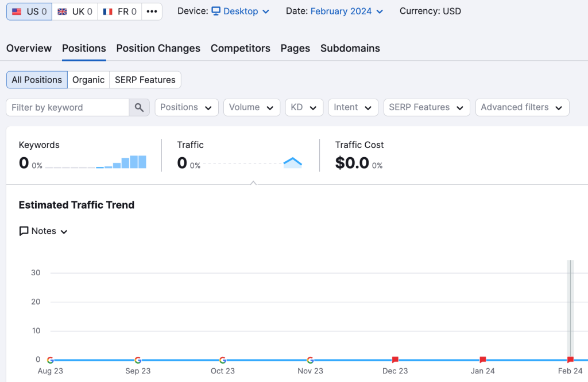
Task: Focus the Filter by keyword field
Action: pos(68,107)
